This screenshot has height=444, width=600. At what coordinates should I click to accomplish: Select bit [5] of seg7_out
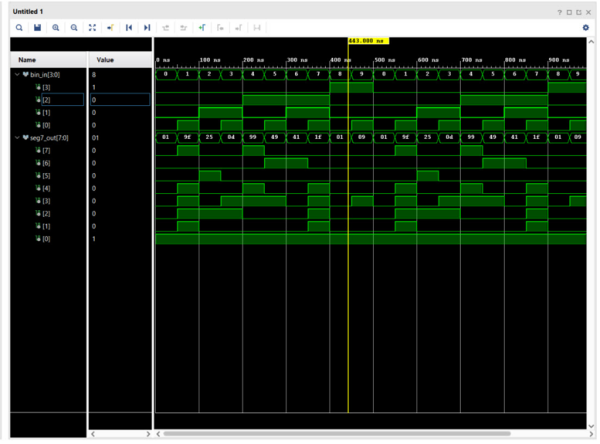tap(46, 176)
